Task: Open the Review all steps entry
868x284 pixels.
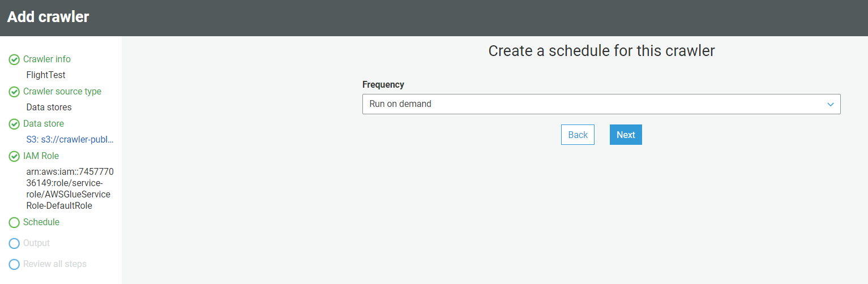Action: coord(55,264)
